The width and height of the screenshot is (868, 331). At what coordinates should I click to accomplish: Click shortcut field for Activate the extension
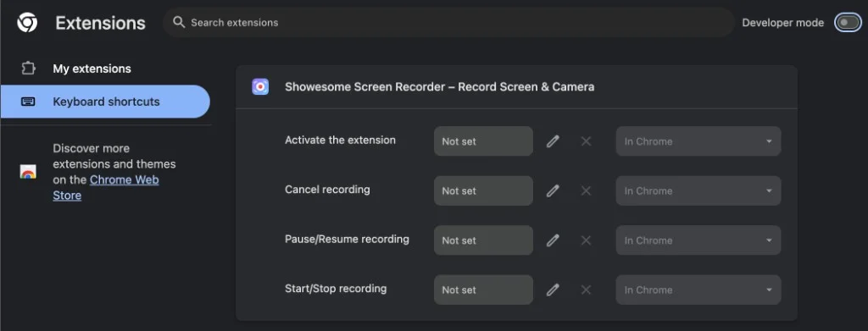click(x=483, y=141)
